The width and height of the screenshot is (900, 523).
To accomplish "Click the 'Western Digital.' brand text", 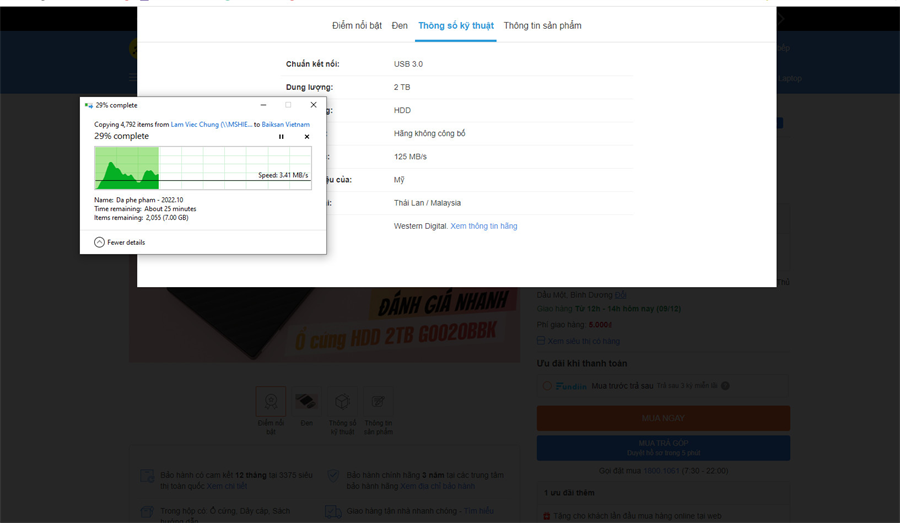I will 421,226.
